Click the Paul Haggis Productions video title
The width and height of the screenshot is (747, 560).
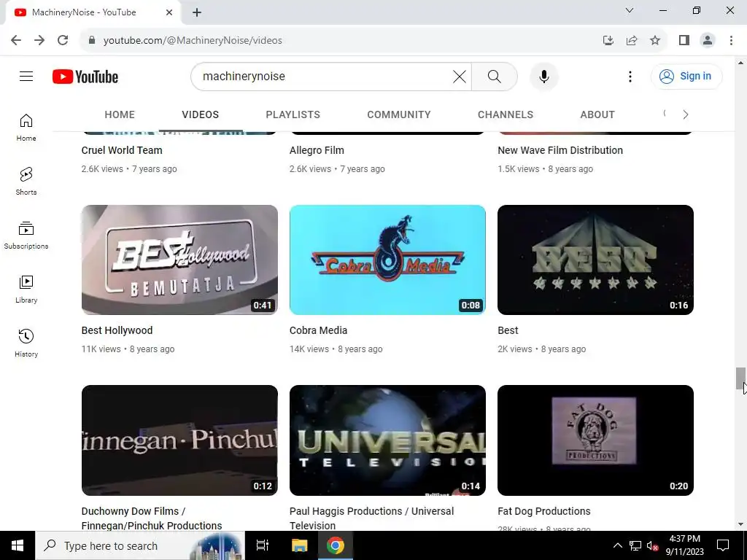[x=371, y=518]
